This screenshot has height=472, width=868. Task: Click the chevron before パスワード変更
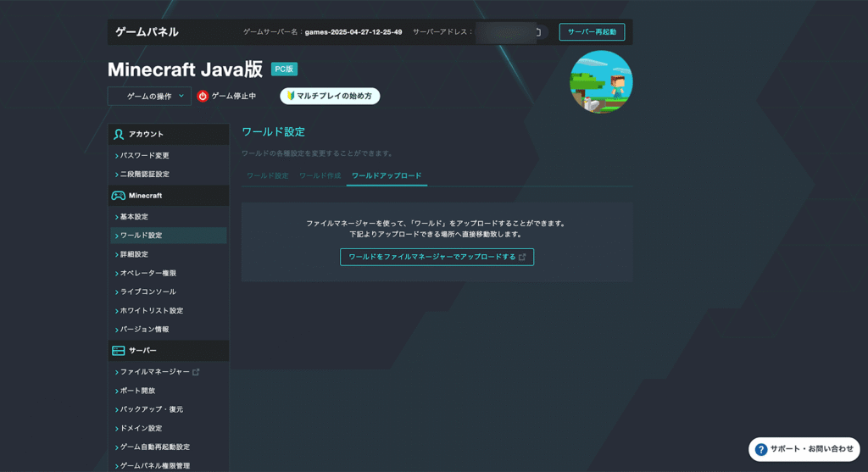tap(117, 156)
